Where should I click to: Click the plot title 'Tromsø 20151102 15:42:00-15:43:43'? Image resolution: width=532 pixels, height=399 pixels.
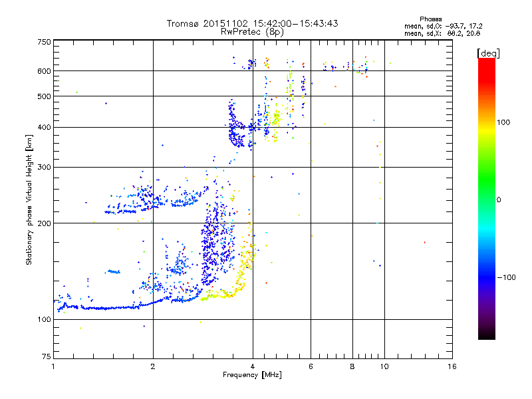tap(252, 23)
